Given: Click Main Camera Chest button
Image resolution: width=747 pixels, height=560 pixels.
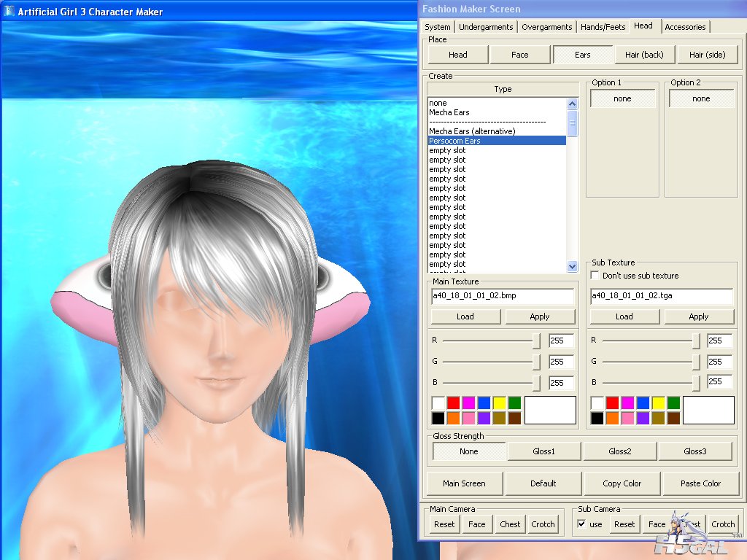Looking at the screenshot, I should click(x=510, y=524).
